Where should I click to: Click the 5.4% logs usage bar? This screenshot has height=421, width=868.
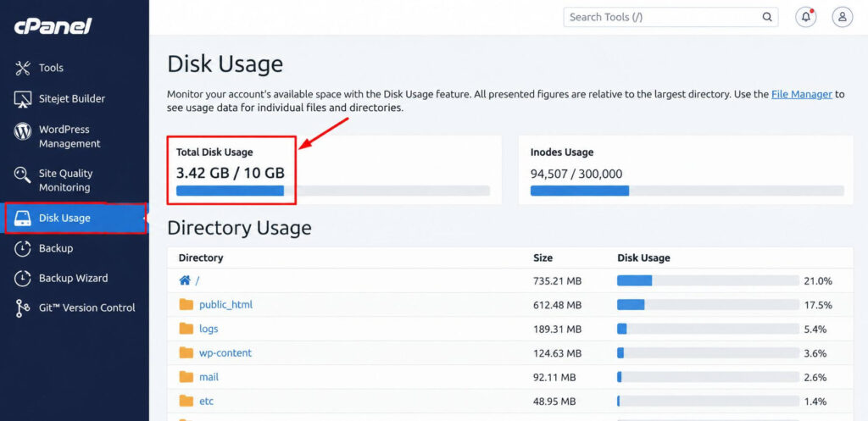708,330
